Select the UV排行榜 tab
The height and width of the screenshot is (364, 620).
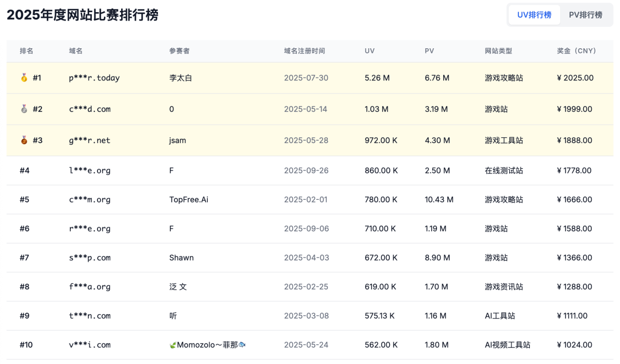click(x=534, y=14)
